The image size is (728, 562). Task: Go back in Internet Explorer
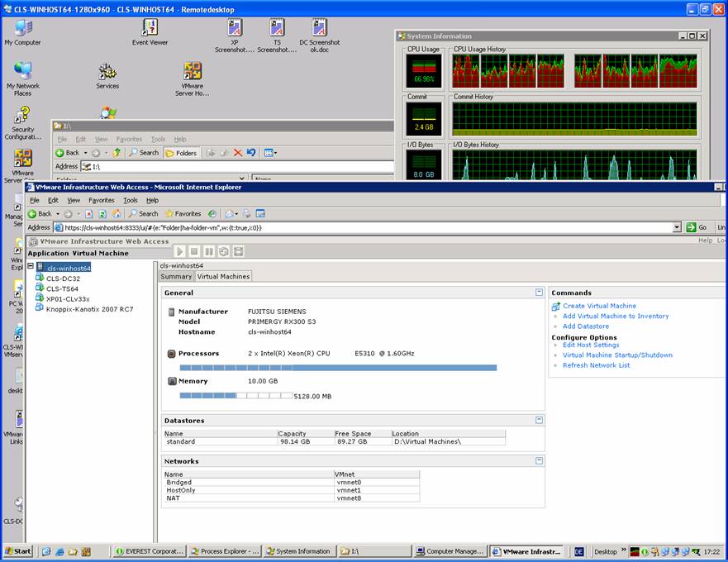[x=40, y=214]
